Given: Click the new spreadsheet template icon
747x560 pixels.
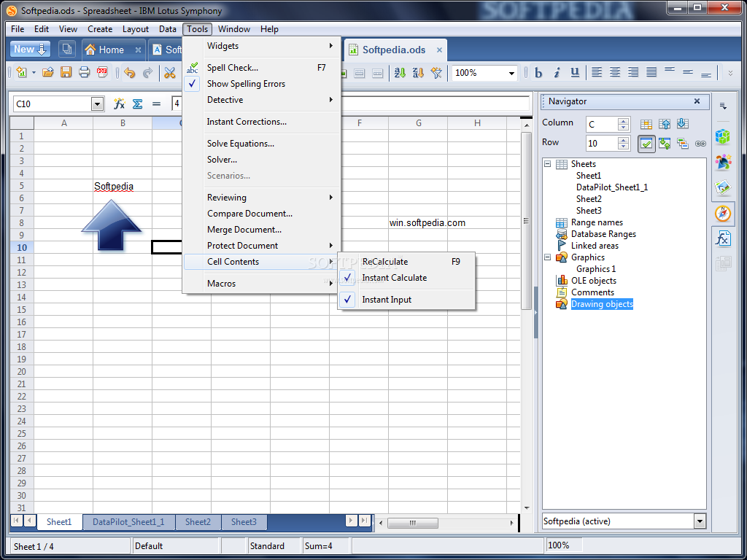Looking at the screenshot, I should click(x=21, y=72).
